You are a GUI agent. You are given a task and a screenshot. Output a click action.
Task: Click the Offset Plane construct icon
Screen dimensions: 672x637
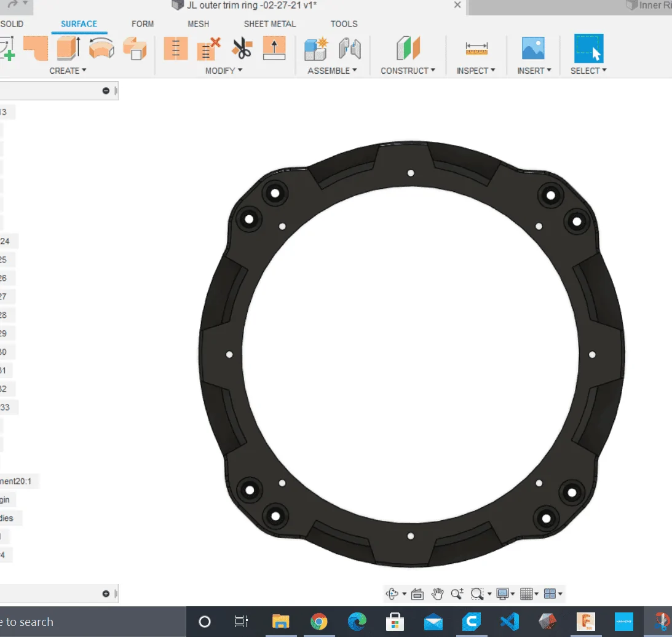click(x=408, y=48)
